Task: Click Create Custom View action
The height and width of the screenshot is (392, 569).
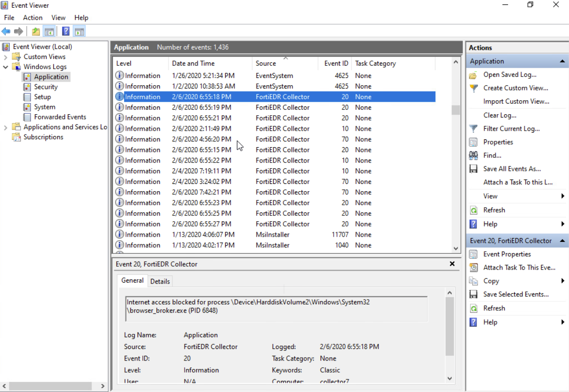Action: (x=515, y=88)
